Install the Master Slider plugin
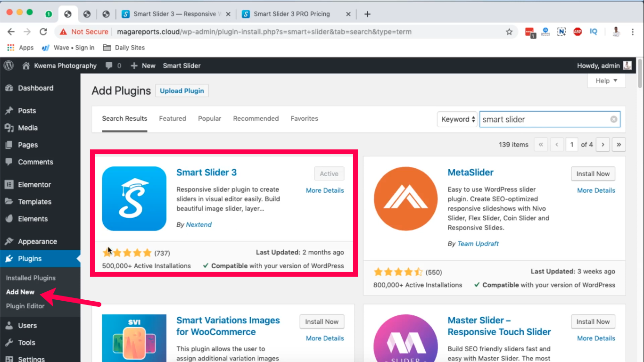This screenshot has width=644, height=362. tap(593, 322)
